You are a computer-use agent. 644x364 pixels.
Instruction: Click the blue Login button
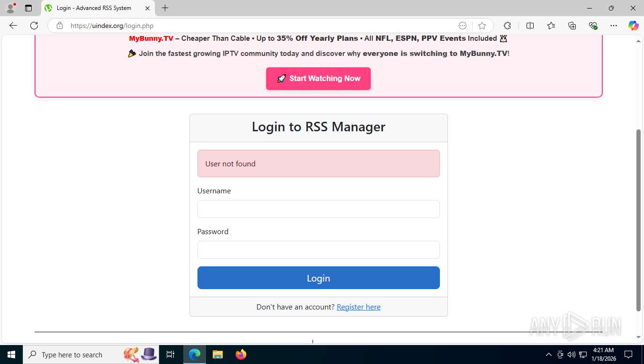click(x=318, y=278)
